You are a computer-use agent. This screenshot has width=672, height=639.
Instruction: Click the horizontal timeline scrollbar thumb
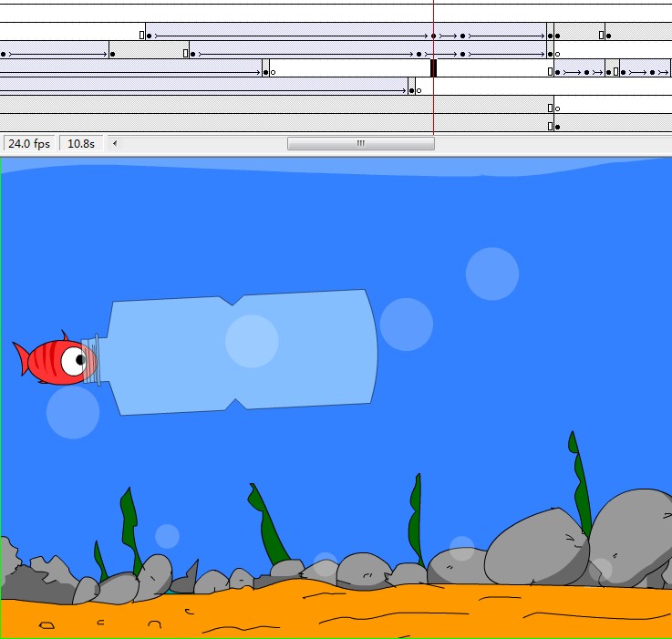(360, 144)
